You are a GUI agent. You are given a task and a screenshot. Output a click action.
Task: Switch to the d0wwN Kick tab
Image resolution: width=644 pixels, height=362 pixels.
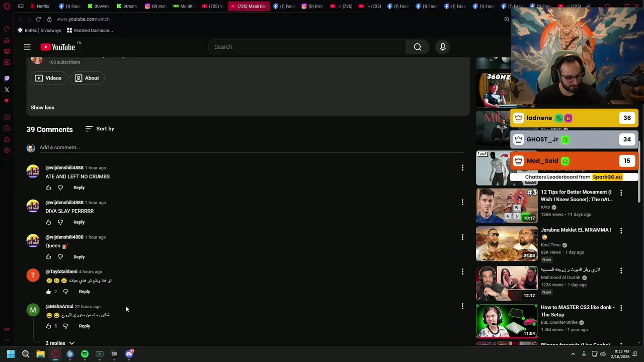pyautogui.click(x=98, y=7)
